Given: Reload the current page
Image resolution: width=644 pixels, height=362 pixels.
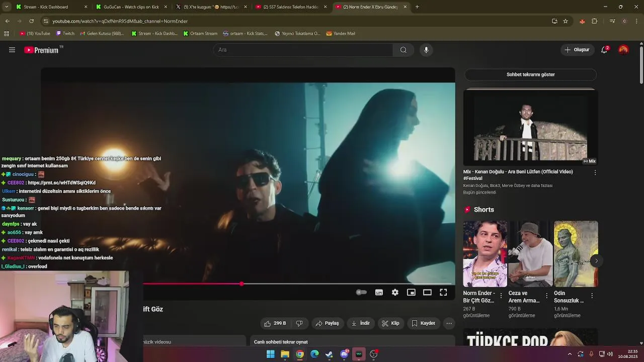Looking at the screenshot, I should point(31,21).
